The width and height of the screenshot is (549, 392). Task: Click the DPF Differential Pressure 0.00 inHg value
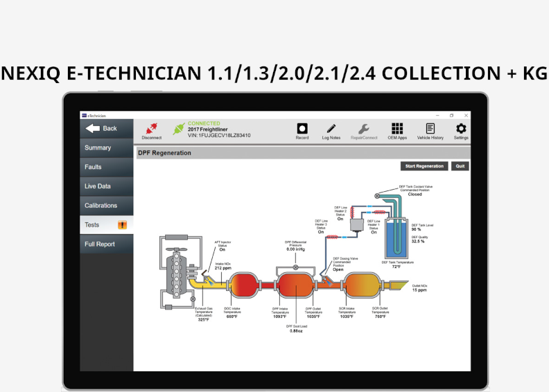tap(296, 249)
